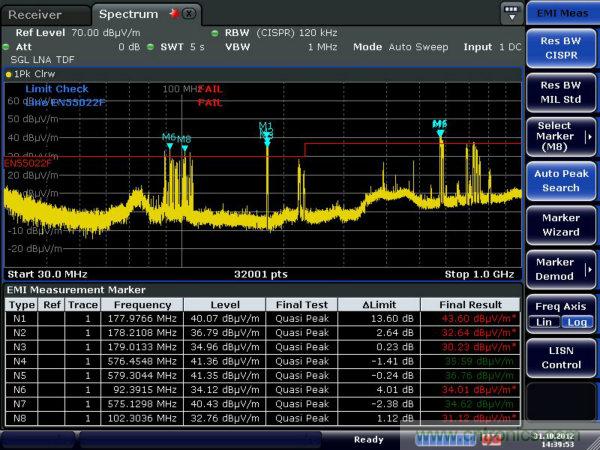Click the M5 marker triangle near 579 MHz

point(440,132)
